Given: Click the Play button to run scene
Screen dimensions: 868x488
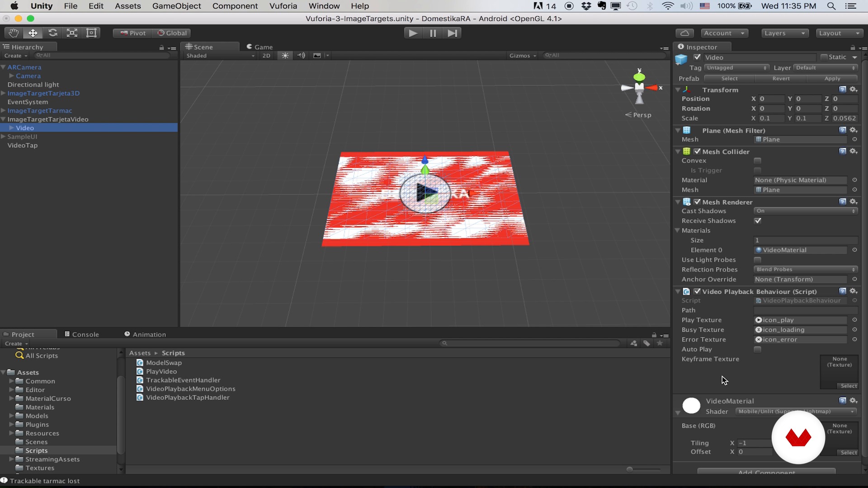Looking at the screenshot, I should pos(413,33).
